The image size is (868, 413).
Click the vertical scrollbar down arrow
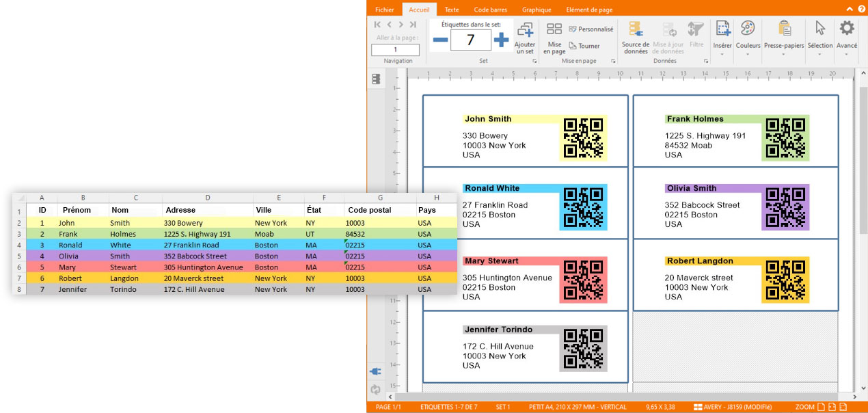[x=863, y=387]
